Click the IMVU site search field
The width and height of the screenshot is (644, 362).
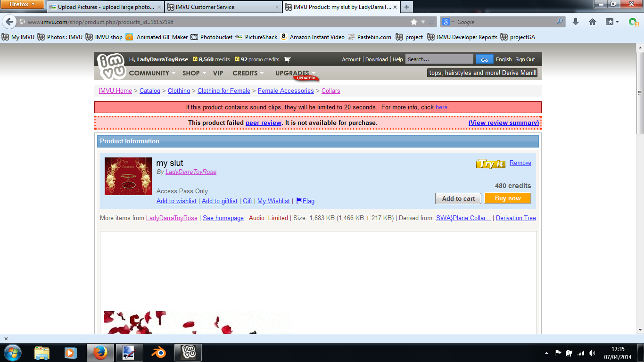coord(439,59)
